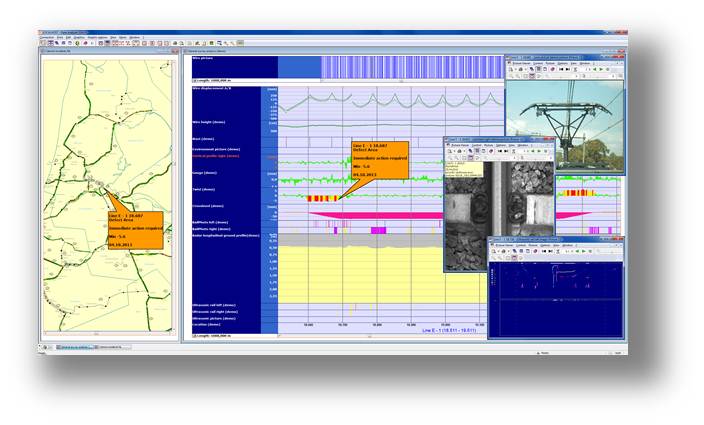Jump to first picture in rail photo viewer
The image size is (704, 425).
[x=499, y=151]
